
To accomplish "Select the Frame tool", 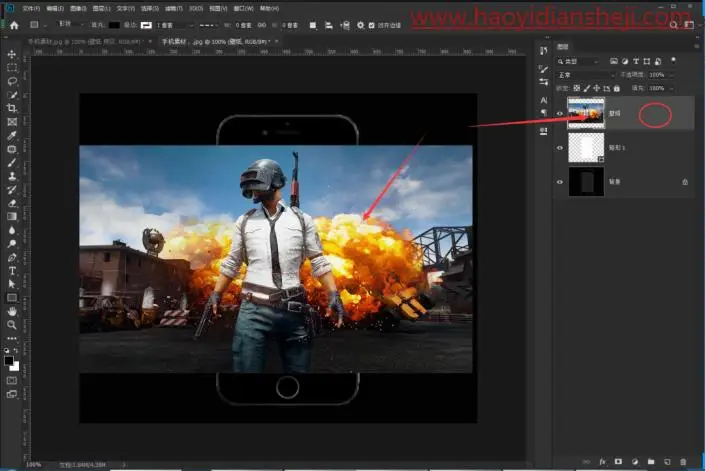I will (12, 122).
